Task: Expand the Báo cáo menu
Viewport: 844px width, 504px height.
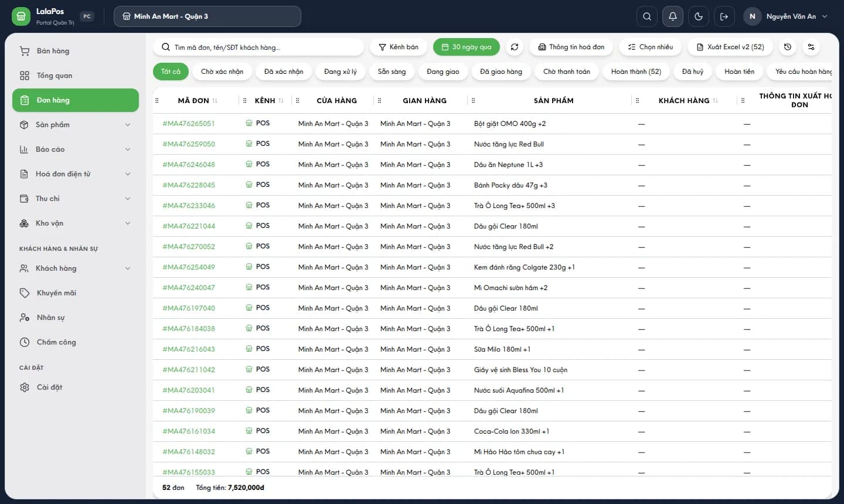Action: (76, 149)
